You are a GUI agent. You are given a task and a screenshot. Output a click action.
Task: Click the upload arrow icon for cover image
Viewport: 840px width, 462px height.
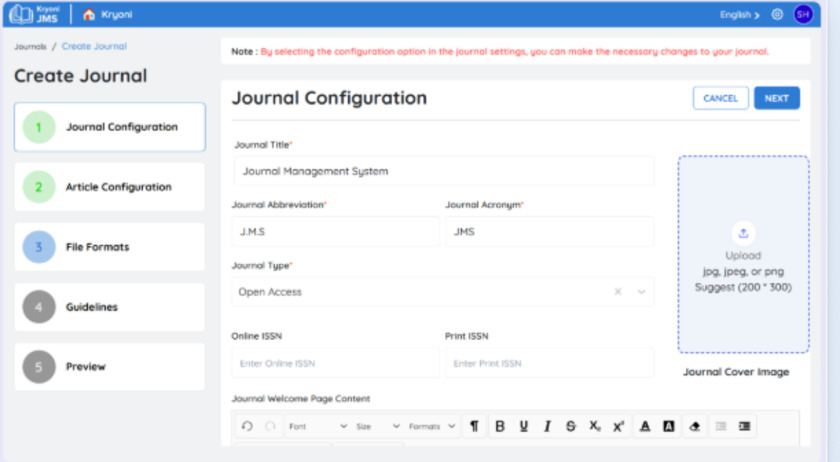pyautogui.click(x=743, y=233)
